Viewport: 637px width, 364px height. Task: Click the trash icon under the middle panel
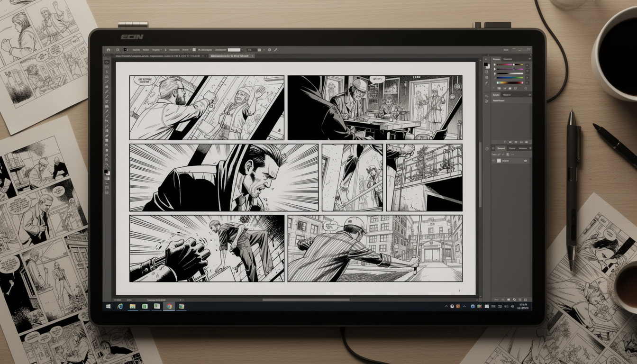click(x=527, y=142)
